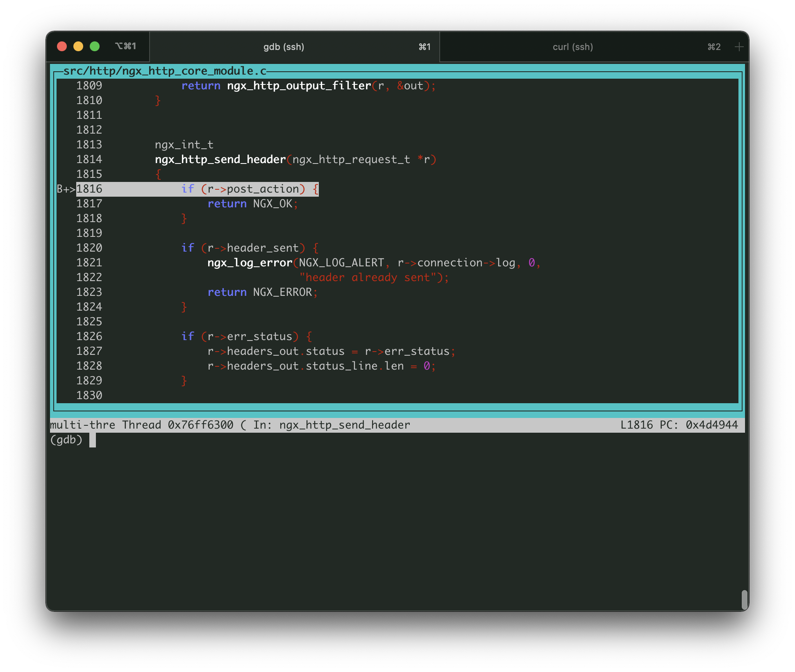Maximize window using green button
The image size is (795, 672).
95,46
